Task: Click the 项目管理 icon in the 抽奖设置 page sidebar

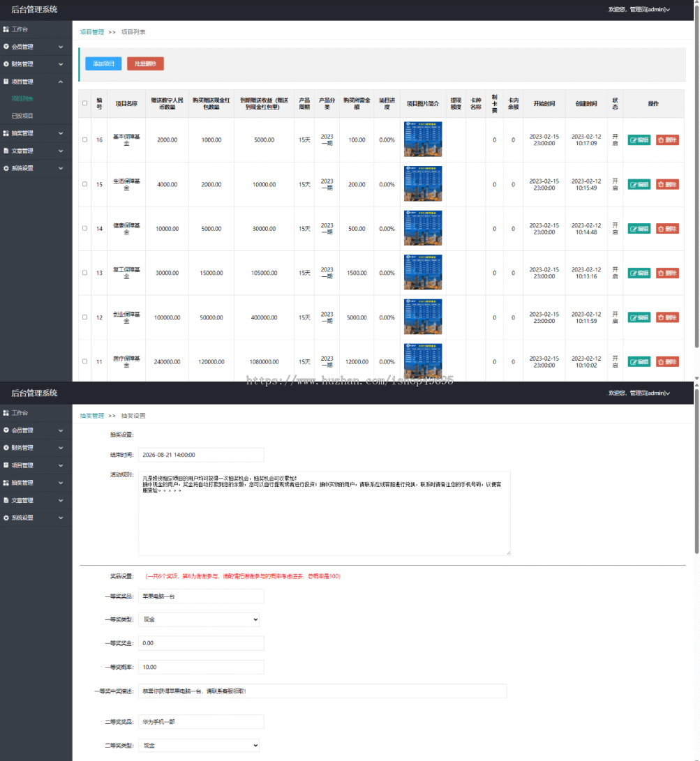Action: click(x=6, y=465)
